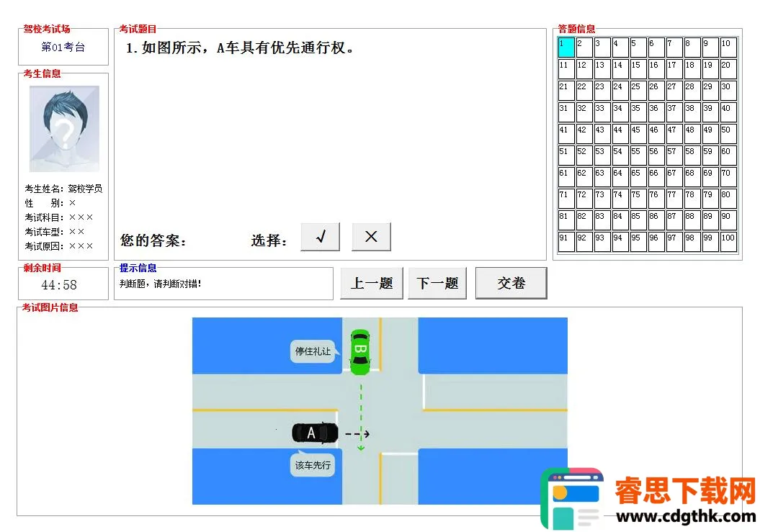
Task: Click the black car A icon
Action: click(315, 433)
